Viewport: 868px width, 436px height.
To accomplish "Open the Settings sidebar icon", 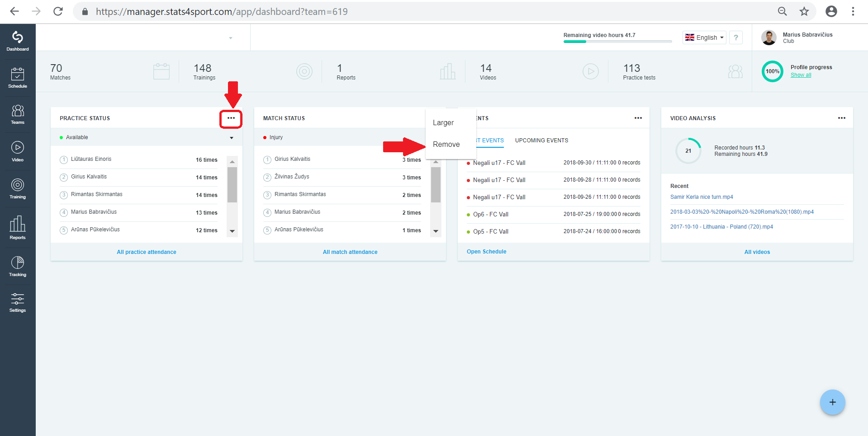I will (18, 302).
